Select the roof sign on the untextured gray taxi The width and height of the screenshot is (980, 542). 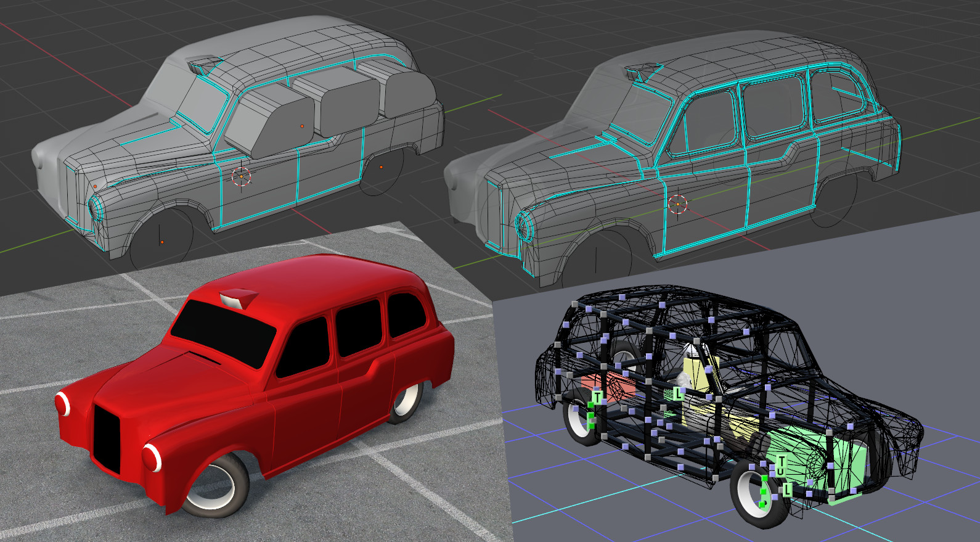click(204, 64)
